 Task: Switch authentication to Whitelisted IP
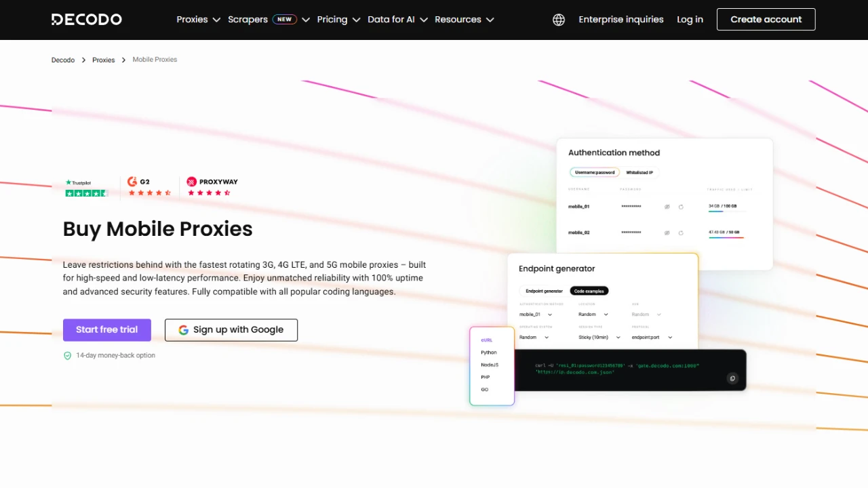click(x=639, y=172)
